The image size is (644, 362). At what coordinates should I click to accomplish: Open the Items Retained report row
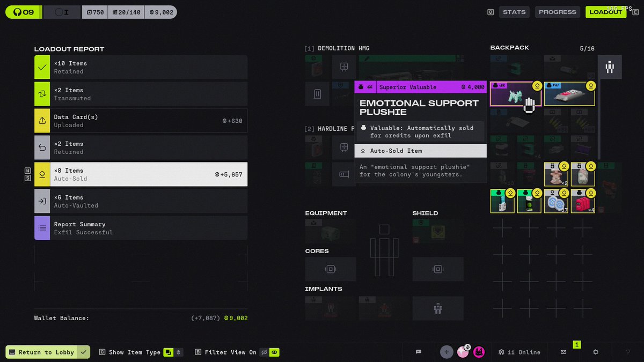point(141,67)
